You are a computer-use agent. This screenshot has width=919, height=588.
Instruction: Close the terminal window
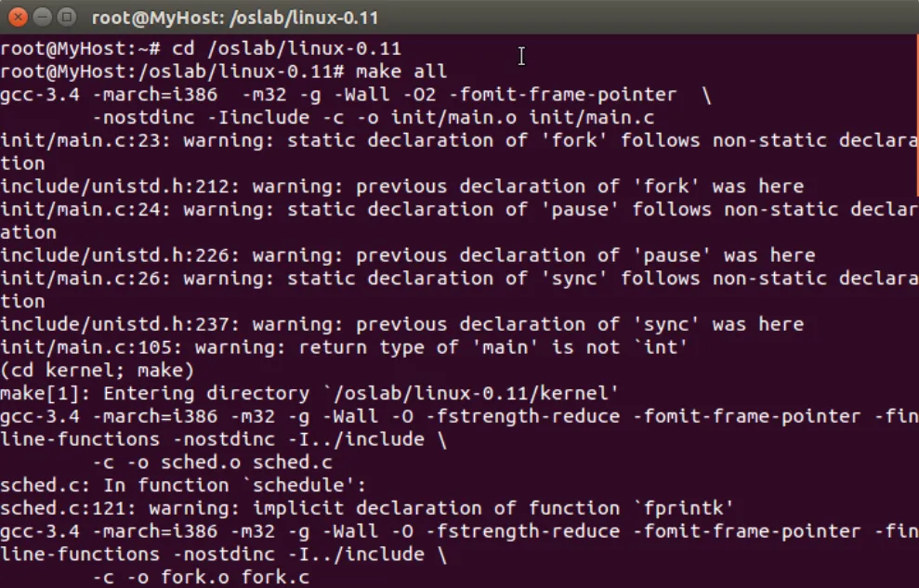pos(19,18)
